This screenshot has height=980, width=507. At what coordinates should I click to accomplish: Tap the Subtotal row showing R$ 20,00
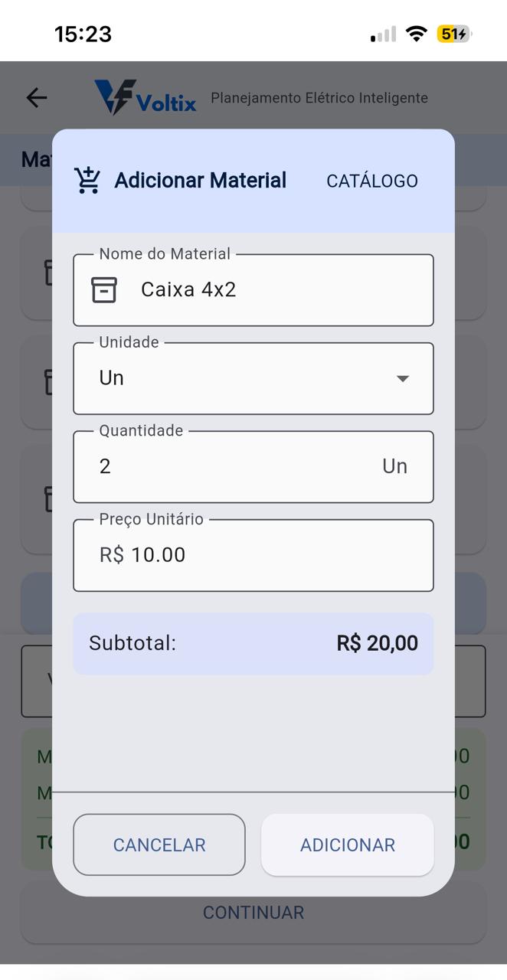click(253, 643)
